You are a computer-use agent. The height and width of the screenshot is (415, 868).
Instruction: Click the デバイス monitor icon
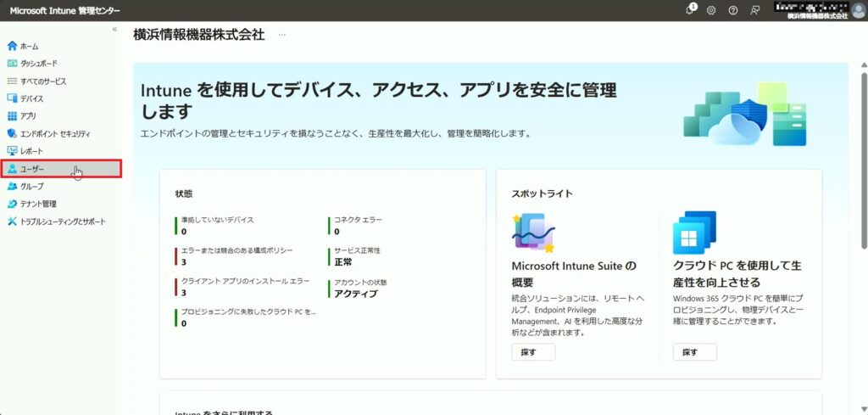[12, 98]
